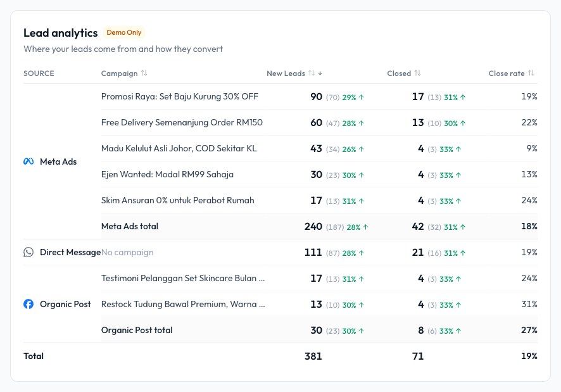Screen dimensions: 561x392
Task: Click the Campaign column header
Action: [120, 73]
